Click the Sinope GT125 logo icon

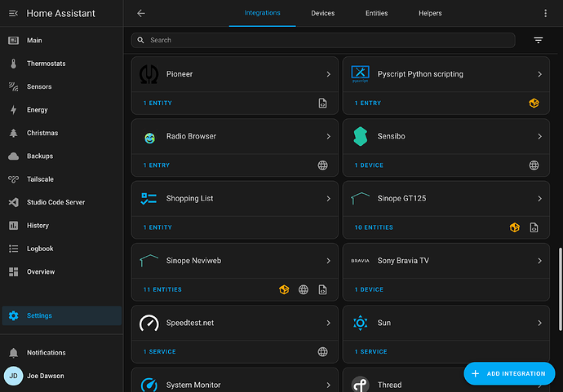360,198
